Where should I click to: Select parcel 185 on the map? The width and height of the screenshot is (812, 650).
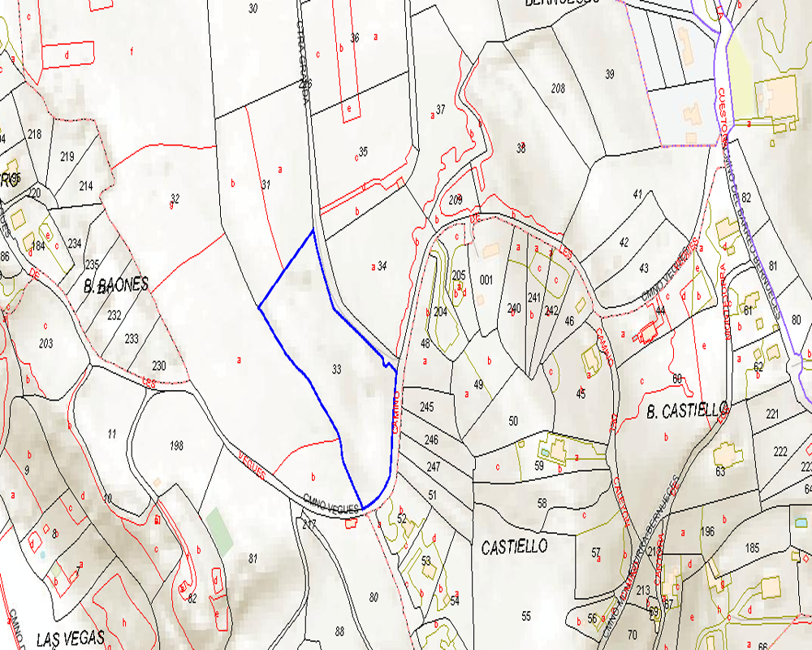pos(752,548)
